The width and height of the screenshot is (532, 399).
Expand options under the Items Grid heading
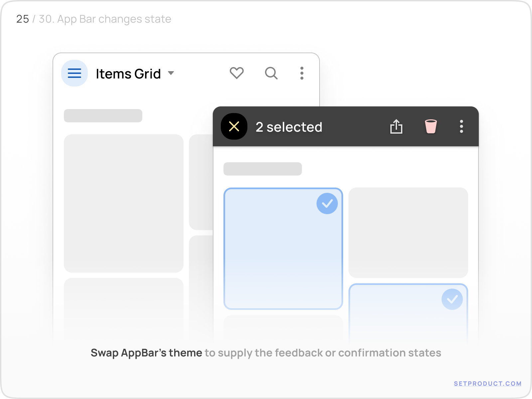(x=171, y=74)
